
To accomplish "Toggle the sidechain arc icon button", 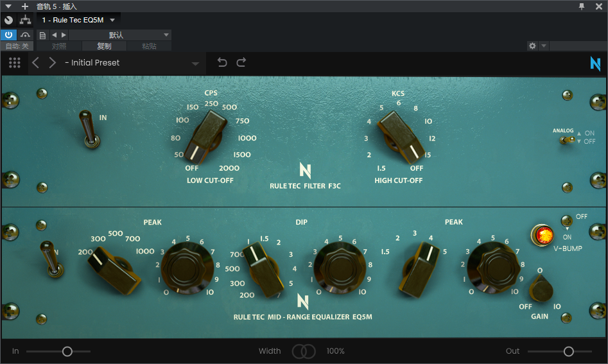I will [25, 35].
